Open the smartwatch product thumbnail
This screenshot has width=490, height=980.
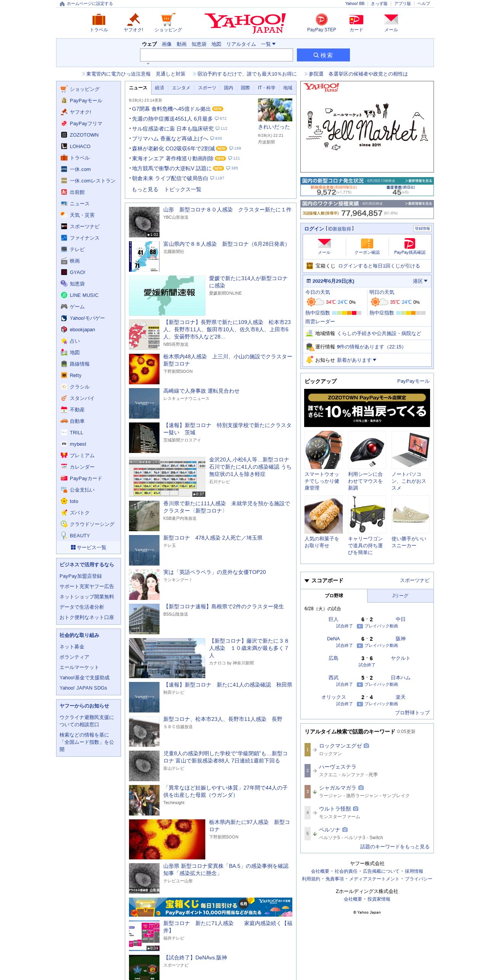(324, 450)
